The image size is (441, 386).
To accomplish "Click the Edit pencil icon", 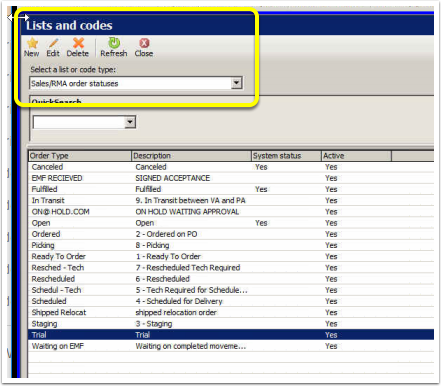I will (x=53, y=43).
